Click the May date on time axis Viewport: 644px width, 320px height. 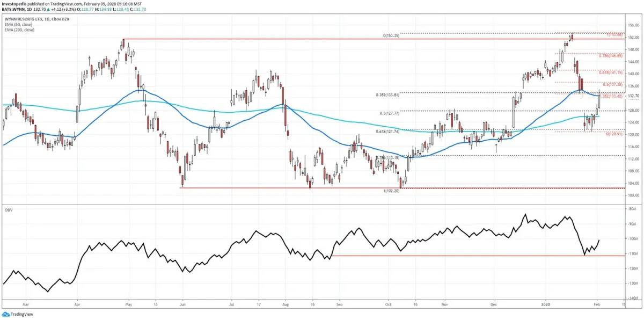pyautogui.click(x=128, y=304)
